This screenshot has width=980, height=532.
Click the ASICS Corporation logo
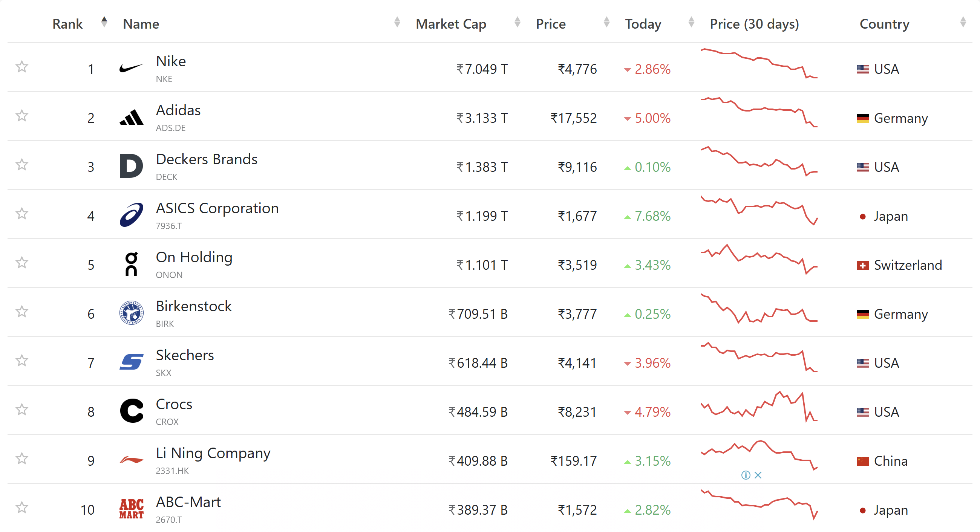tap(131, 215)
